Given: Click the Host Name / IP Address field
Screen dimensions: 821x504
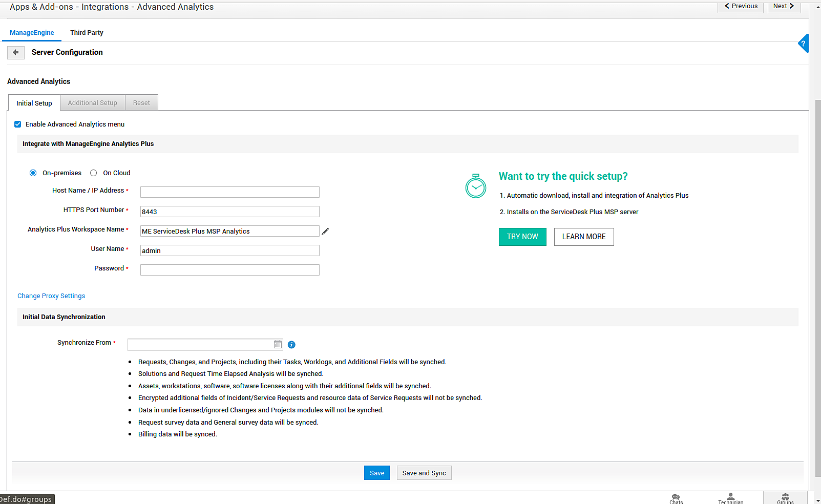Looking at the screenshot, I should tap(229, 192).
